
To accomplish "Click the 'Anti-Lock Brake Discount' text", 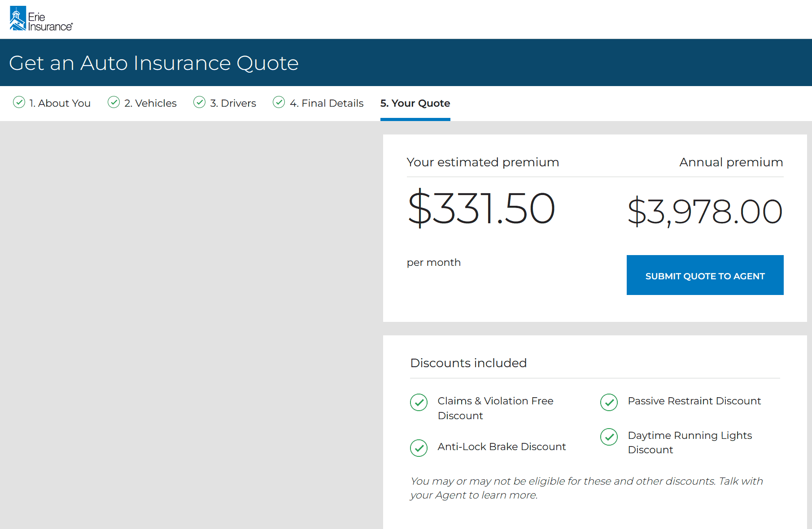I will 502,447.
